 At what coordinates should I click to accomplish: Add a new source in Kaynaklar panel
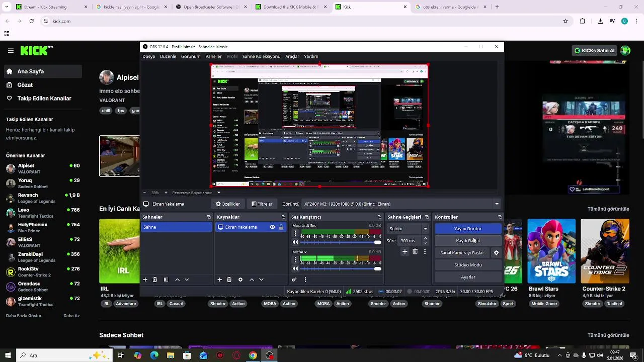click(219, 280)
